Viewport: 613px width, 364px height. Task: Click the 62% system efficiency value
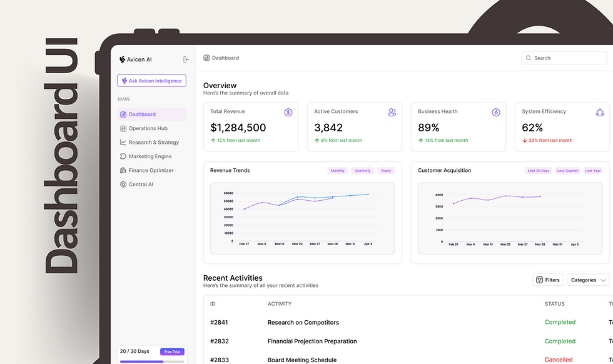click(x=532, y=128)
